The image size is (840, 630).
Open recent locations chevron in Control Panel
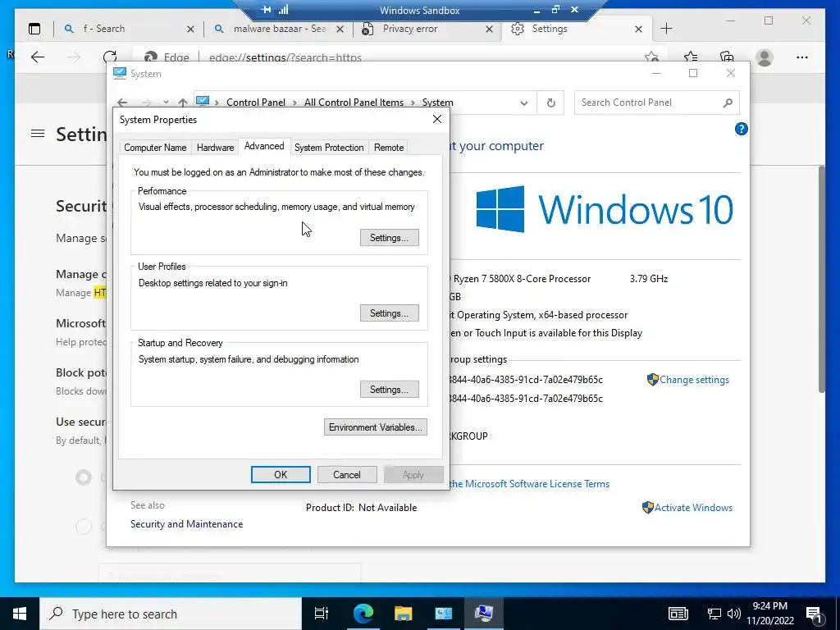pos(166,103)
